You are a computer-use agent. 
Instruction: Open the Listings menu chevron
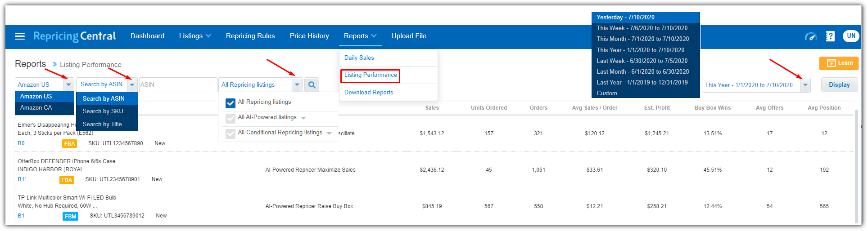[208, 36]
